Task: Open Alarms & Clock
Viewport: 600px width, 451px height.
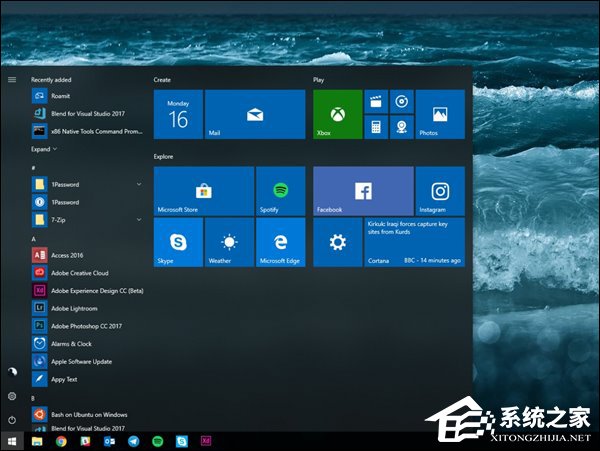Action: 87,344
